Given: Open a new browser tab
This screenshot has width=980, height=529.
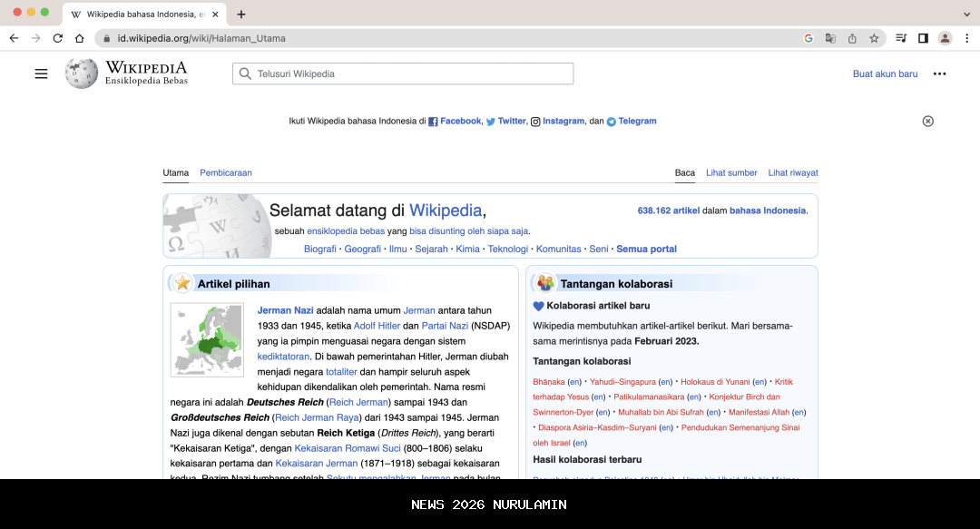Looking at the screenshot, I should (241, 14).
